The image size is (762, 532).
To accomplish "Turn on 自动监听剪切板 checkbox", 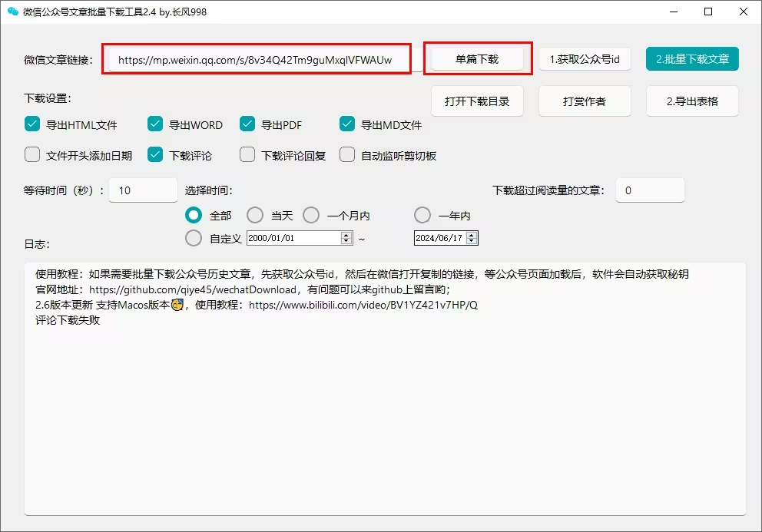I will click(347, 155).
